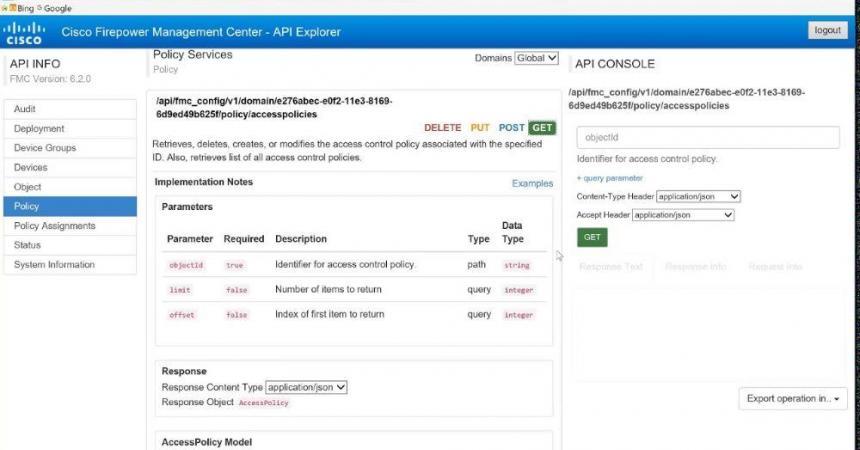Click the 'query' type of limit
Viewport: 860px width, 450px height.
(479, 290)
